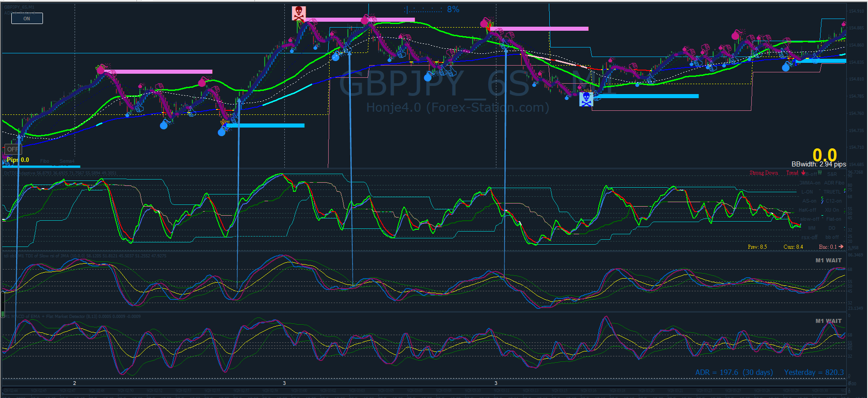Toggle the MB-off indicator switch
Image resolution: width=868 pixels, height=398 pixels.
[x=810, y=174]
